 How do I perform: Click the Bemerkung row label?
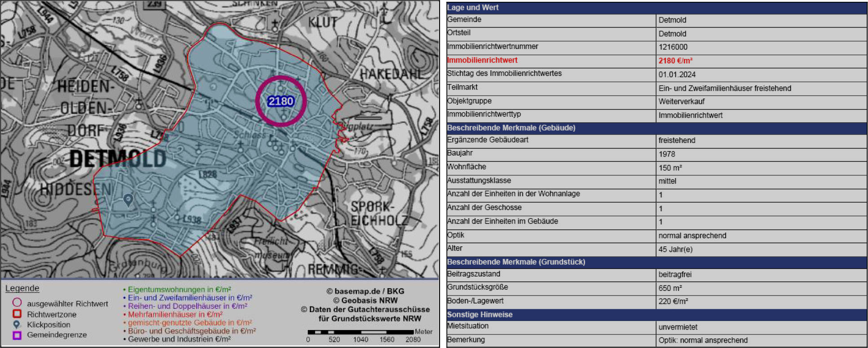coord(466,339)
